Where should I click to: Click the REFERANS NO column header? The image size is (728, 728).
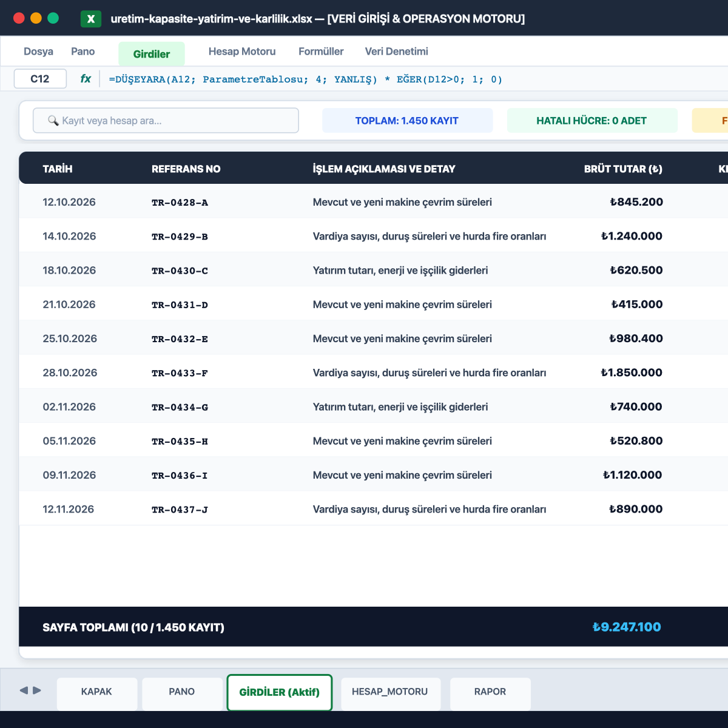pyautogui.click(x=186, y=169)
